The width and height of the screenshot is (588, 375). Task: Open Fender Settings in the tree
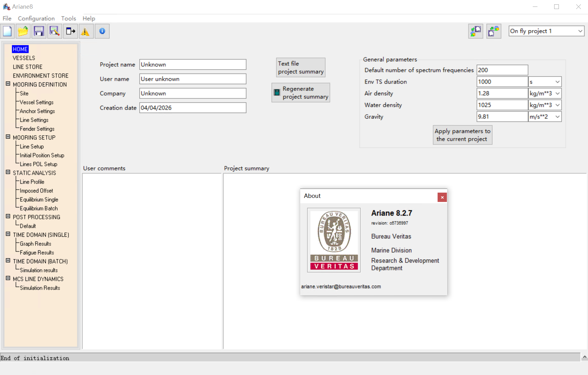pyautogui.click(x=37, y=129)
